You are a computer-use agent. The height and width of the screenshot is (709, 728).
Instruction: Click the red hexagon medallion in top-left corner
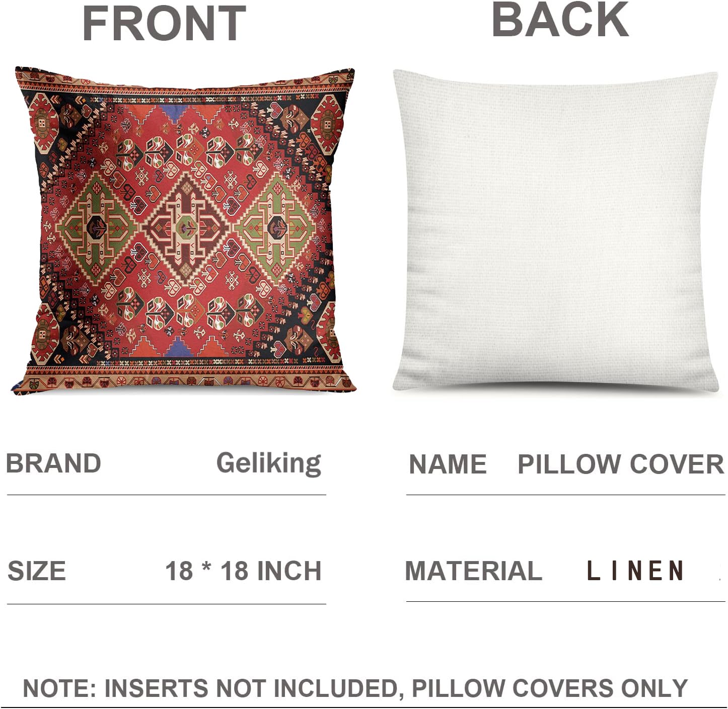[x=42, y=123]
